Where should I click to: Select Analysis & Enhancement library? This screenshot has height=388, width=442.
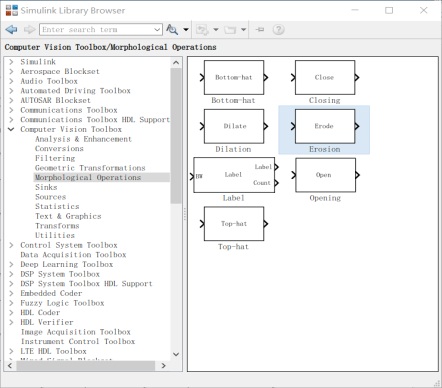pos(83,139)
